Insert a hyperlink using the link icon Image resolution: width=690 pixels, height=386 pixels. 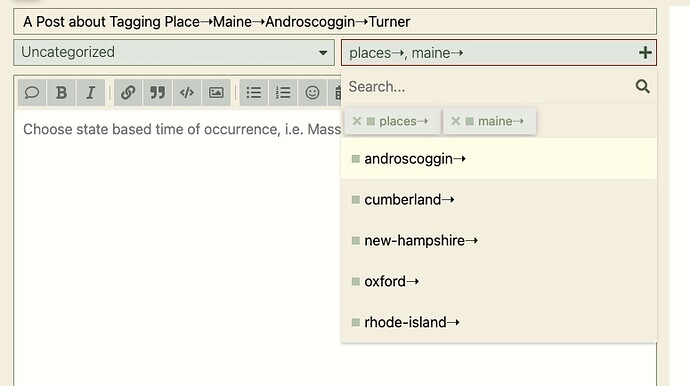pyautogui.click(x=128, y=93)
